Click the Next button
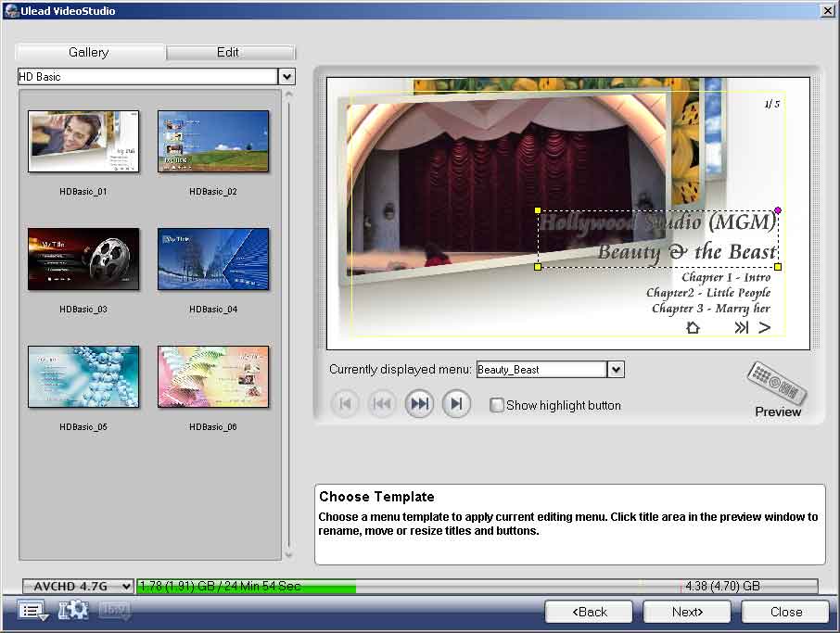840x633 pixels. pyautogui.click(x=687, y=612)
